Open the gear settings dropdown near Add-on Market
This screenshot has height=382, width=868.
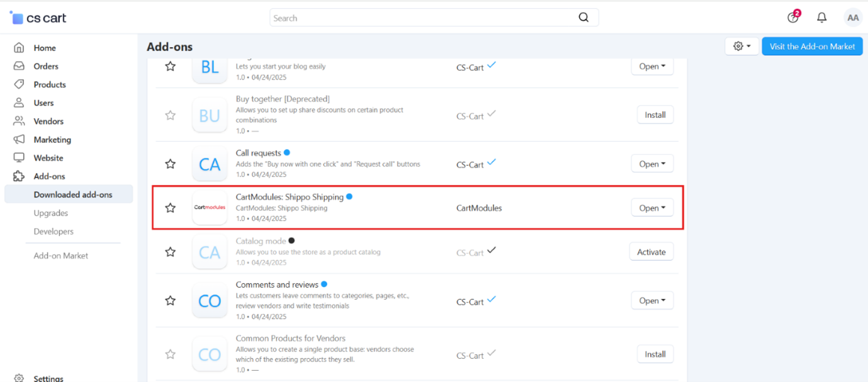click(741, 46)
